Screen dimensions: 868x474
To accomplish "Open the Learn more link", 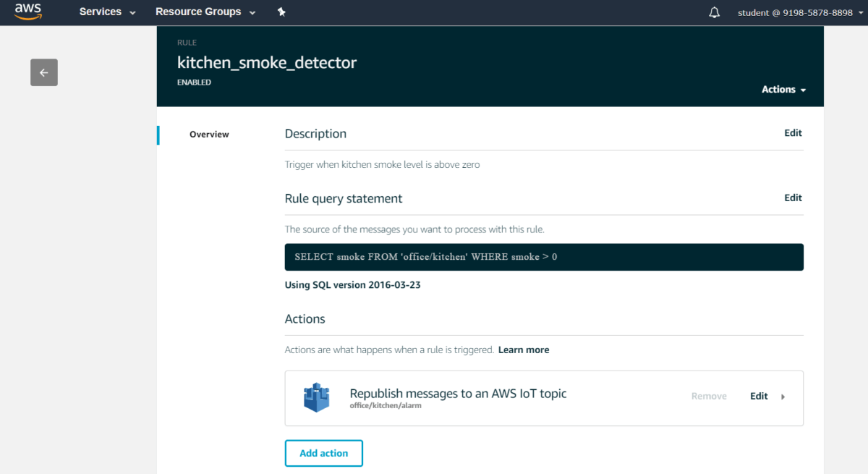I will pyautogui.click(x=524, y=350).
